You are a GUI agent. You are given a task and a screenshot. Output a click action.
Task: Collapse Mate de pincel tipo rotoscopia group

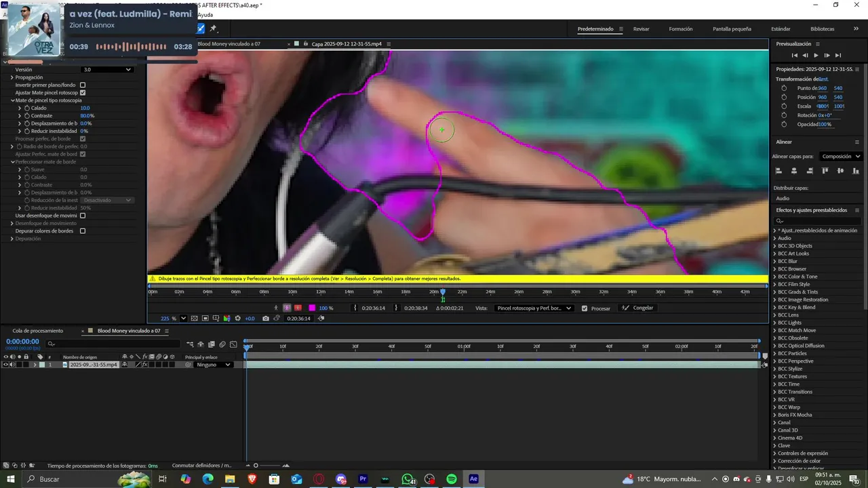pyautogui.click(x=12, y=100)
